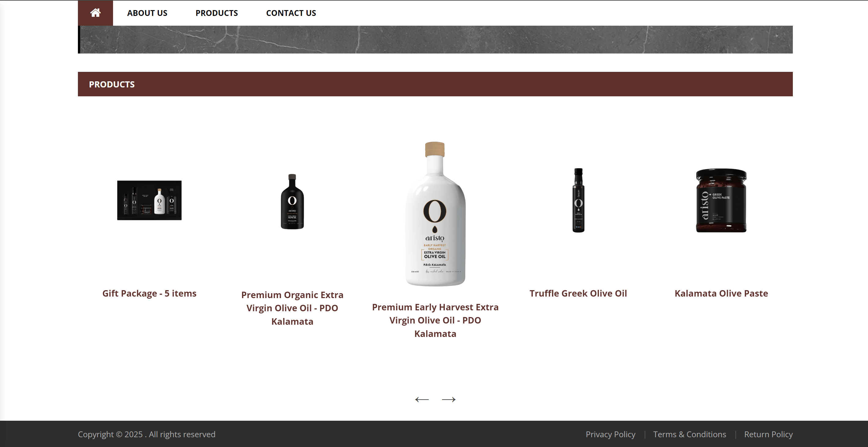Open the Contact Us menu item

[x=291, y=13]
